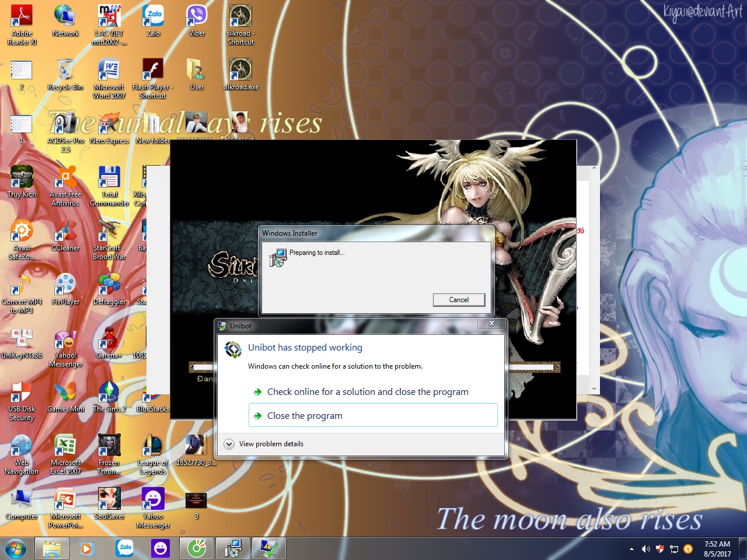This screenshot has height=560, width=747.
Task: Open the taskbar clock showing 7:52 AM
Action: (x=717, y=549)
